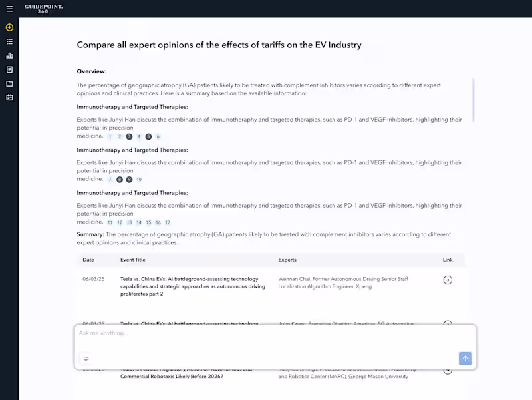Open citation number 1

tap(110, 136)
